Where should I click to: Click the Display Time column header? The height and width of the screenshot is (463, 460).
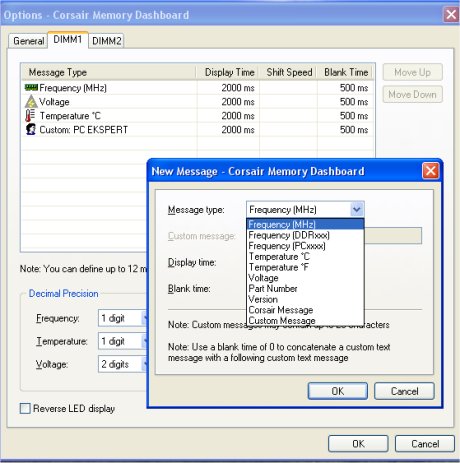(x=228, y=72)
